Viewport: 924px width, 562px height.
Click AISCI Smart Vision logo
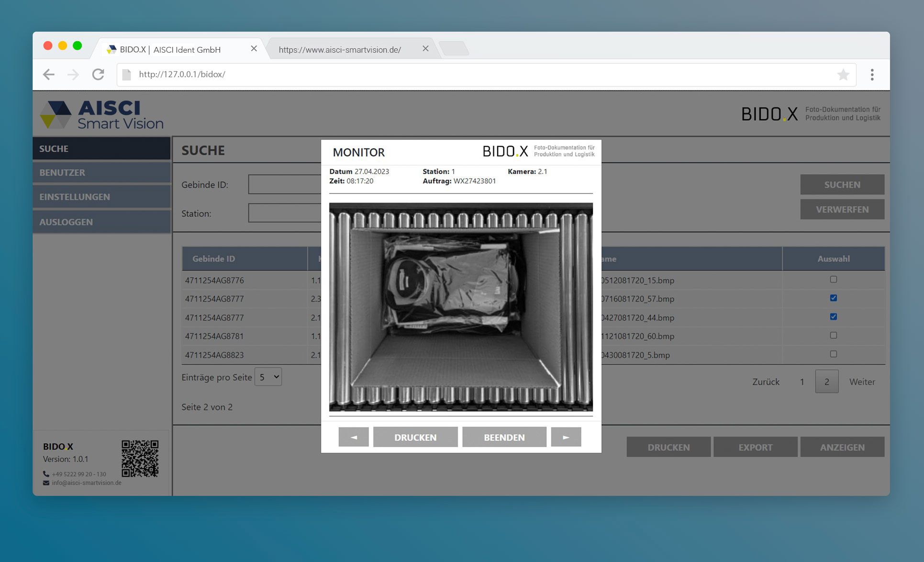pyautogui.click(x=101, y=114)
